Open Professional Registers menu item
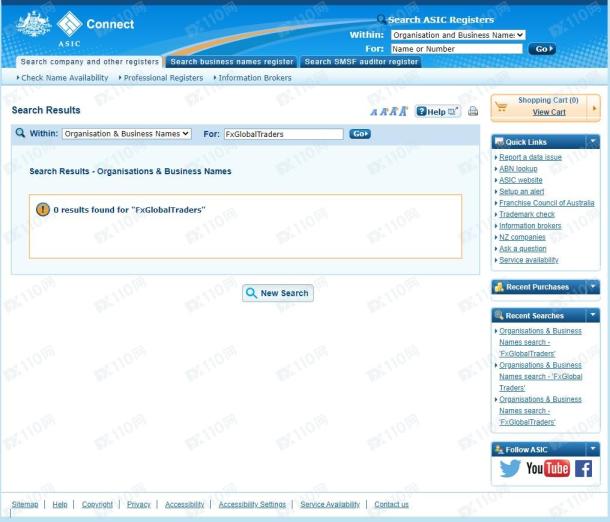This screenshot has height=522, width=610. (161, 78)
